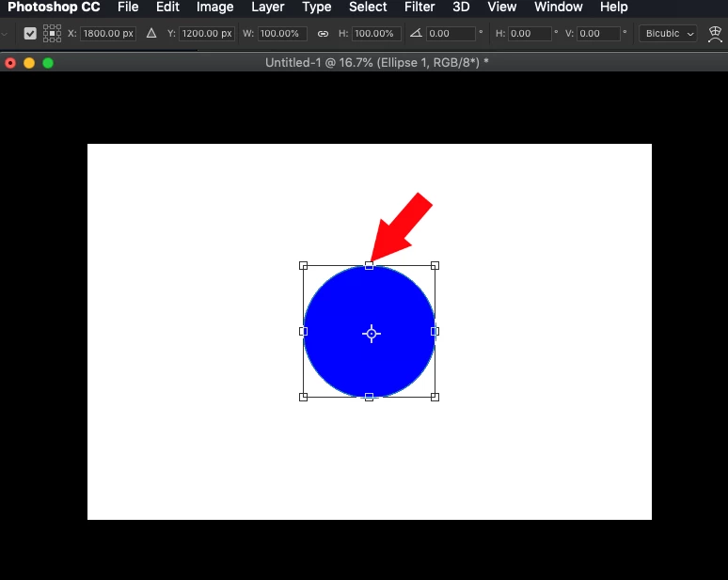
Task: Toggle the reference point checkbox
Action: pyautogui.click(x=30, y=34)
